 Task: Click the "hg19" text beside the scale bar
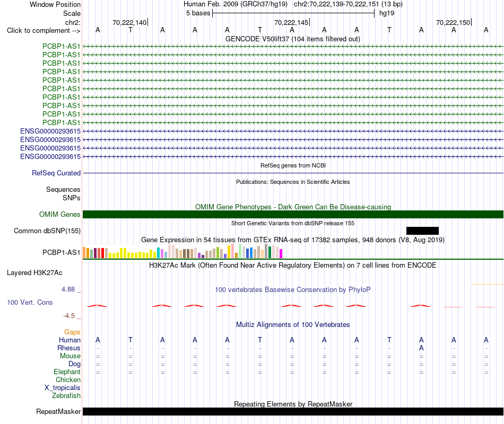(x=387, y=13)
